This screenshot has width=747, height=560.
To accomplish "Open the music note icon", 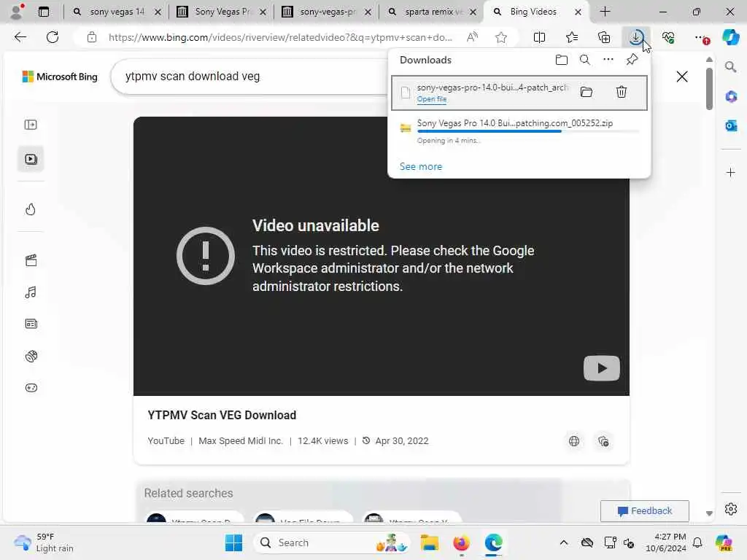I will tap(31, 292).
